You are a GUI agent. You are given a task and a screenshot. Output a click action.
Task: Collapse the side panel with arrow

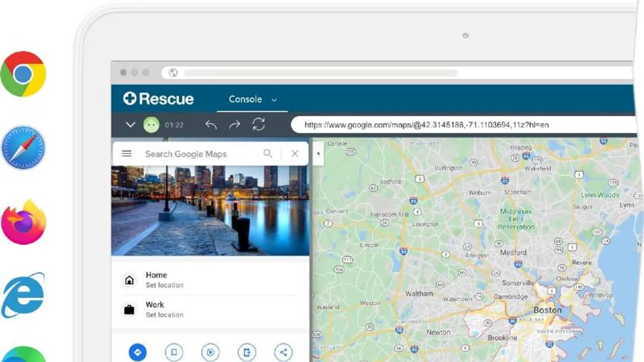click(317, 153)
